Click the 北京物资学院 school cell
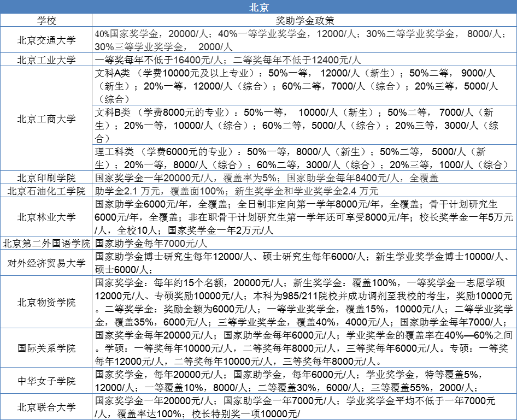 pos(46,301)
